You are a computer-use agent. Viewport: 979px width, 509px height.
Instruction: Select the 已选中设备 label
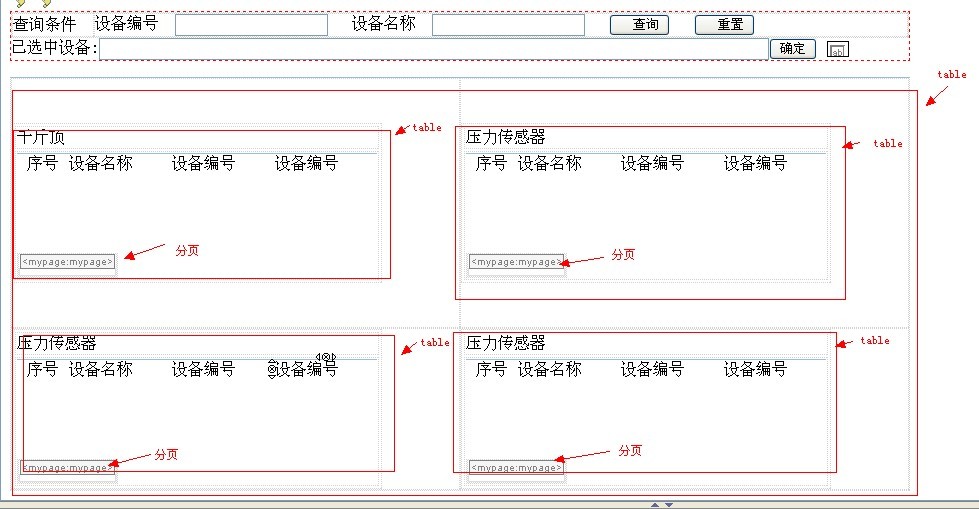click(x=55, y=47)
